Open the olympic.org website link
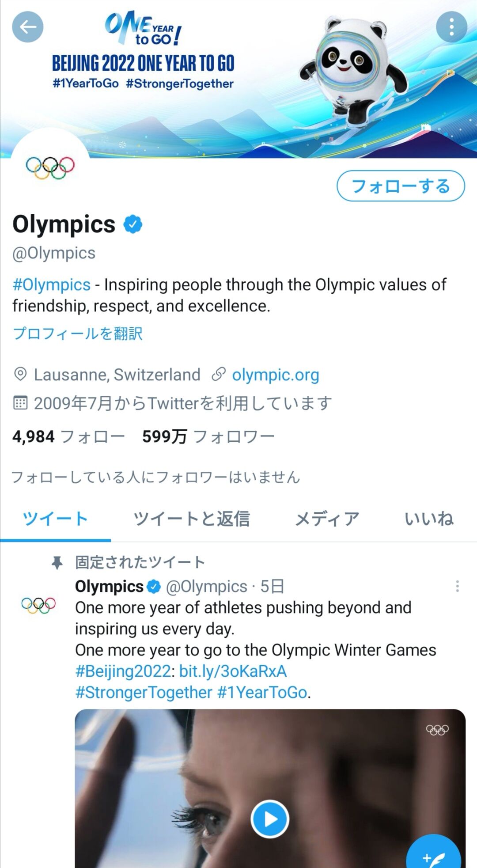 [x=275, y=375]
